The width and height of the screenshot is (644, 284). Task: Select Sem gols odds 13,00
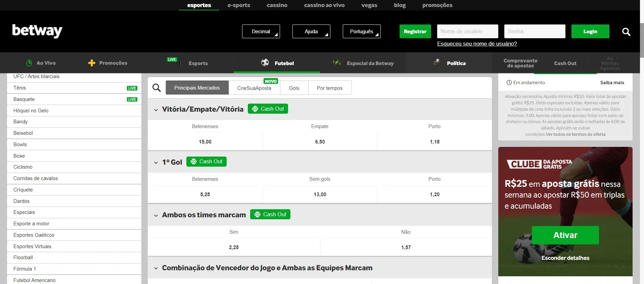(320, 194)
